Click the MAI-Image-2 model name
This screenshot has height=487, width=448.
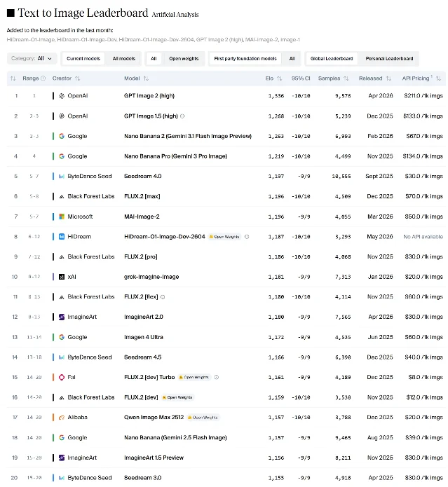pyautogui.click(x=142, y=217)
